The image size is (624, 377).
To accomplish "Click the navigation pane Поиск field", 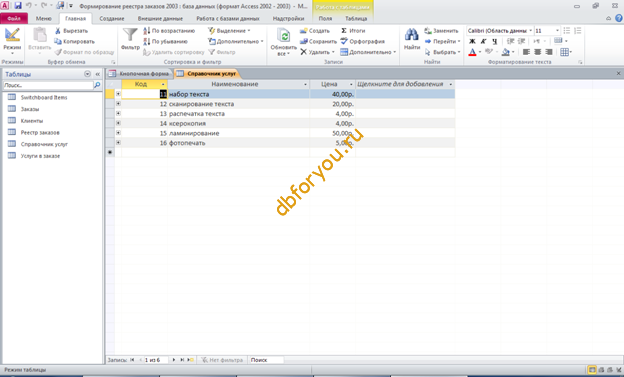I will 48,85.
